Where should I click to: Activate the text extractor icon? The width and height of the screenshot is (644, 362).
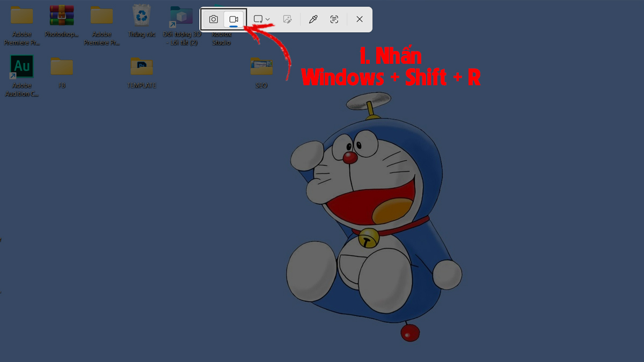coord(334,19)
